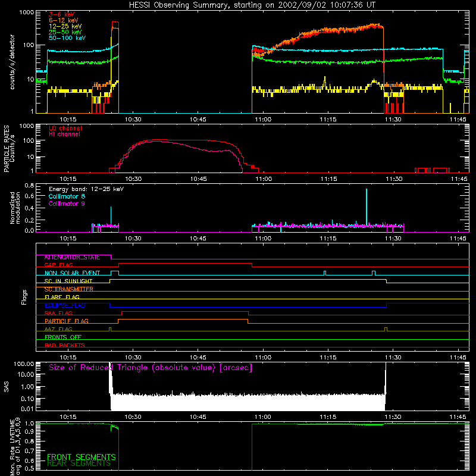Select the blue ECLIPSE_FLAG label
The image size is (476, 476).
(x=65, y=305)
